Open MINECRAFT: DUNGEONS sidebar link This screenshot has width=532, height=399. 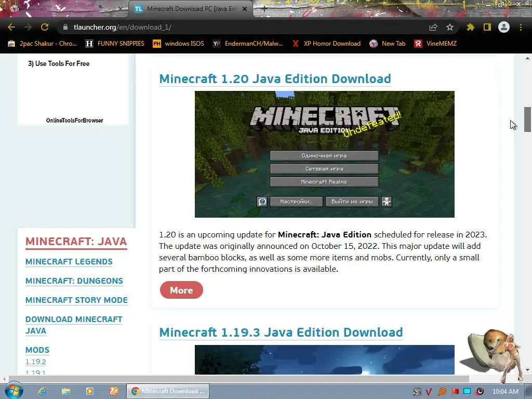point(74,281)
